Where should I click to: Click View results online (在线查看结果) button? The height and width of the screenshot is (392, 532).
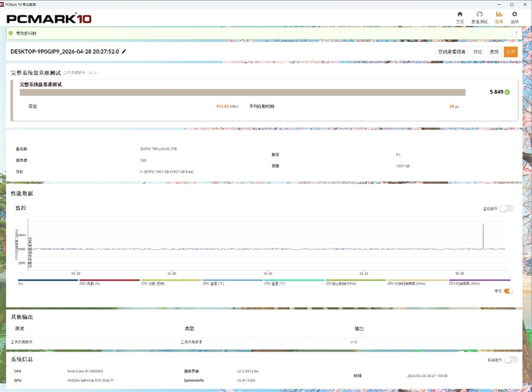[452, 51]
